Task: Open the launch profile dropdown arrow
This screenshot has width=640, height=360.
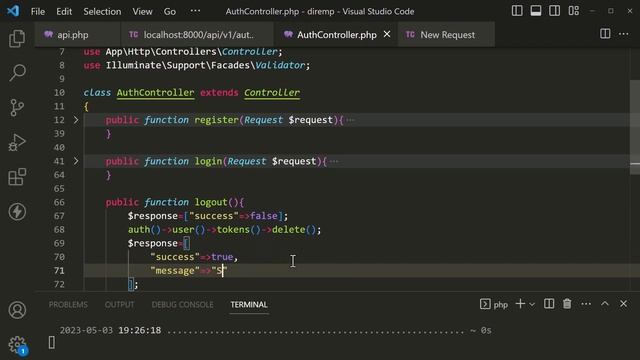Action: point(532,304)
